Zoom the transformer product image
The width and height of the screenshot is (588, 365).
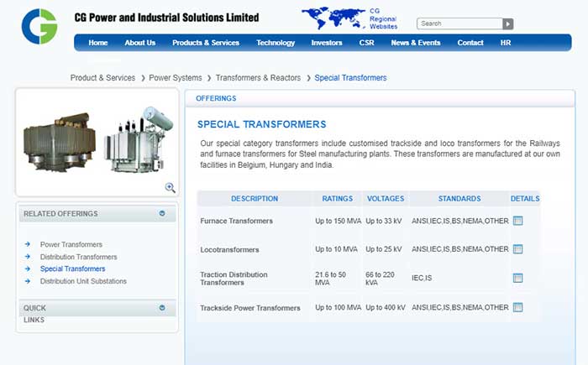point(171,187)
